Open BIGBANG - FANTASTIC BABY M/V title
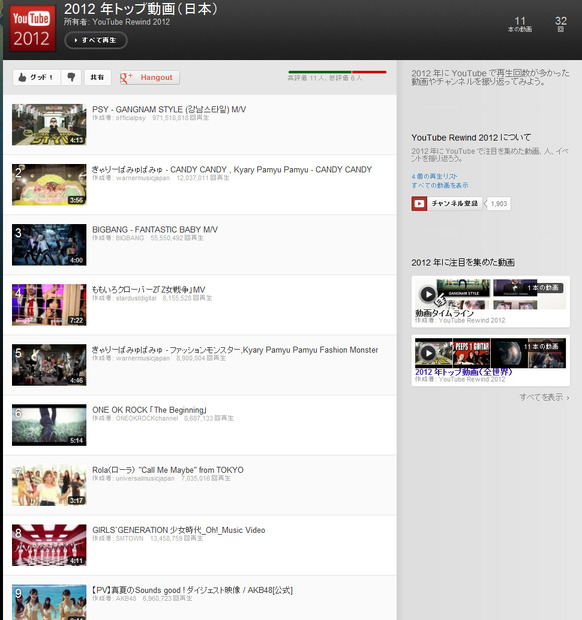 click(x=155, y=229)
